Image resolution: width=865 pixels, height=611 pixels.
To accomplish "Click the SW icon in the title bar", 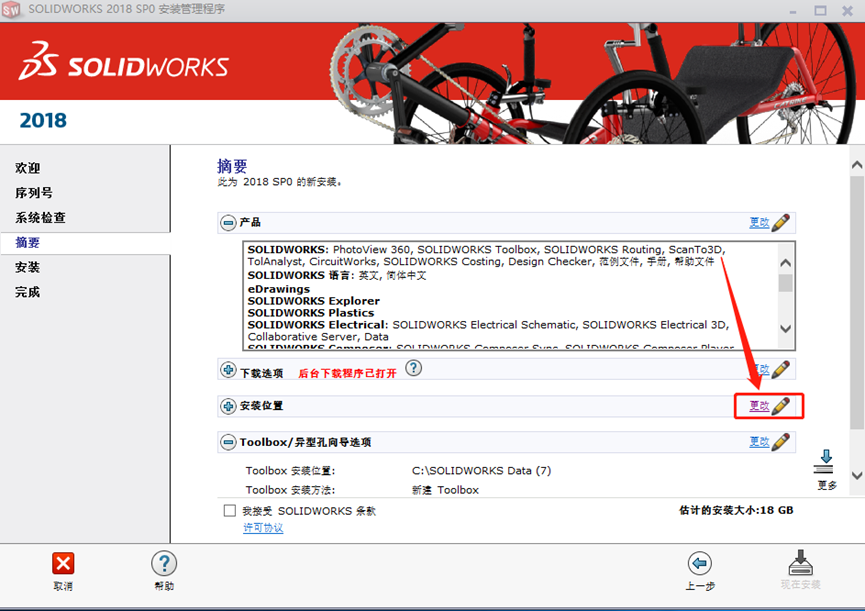I will (x=13, y=9).
